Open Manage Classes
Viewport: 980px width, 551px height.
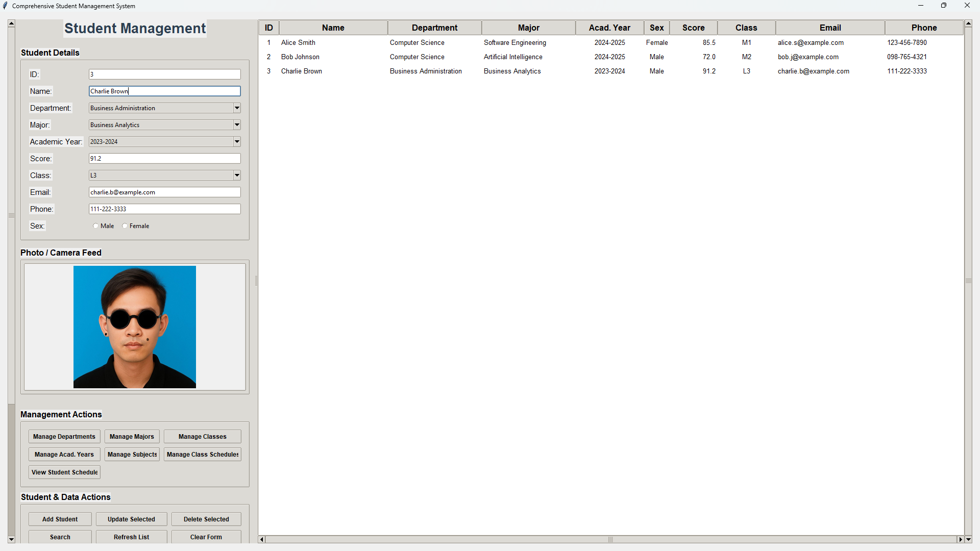pyautogui.click(x=203, y=437)
